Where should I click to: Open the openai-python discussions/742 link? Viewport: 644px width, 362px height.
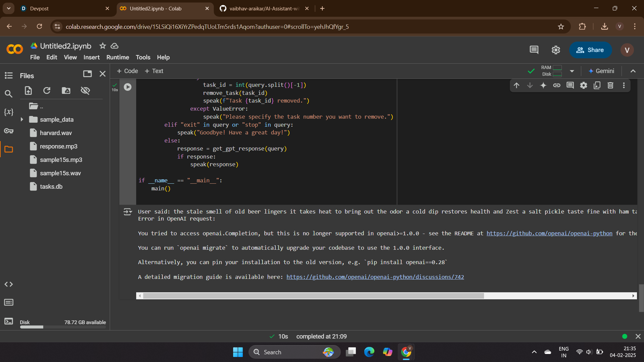[x=375, y=277]
